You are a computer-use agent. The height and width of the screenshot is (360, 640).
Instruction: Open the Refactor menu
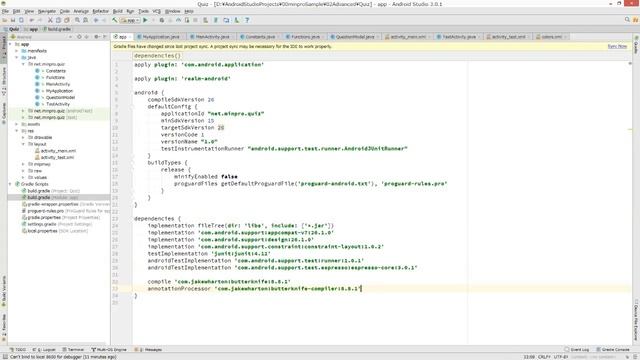[x=100, y=11]
